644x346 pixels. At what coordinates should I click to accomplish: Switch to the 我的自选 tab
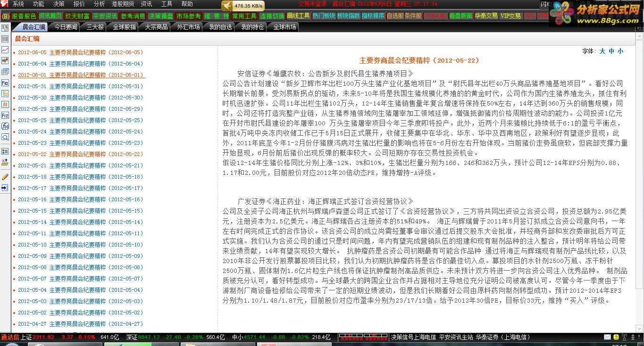(x=220, y=27)
